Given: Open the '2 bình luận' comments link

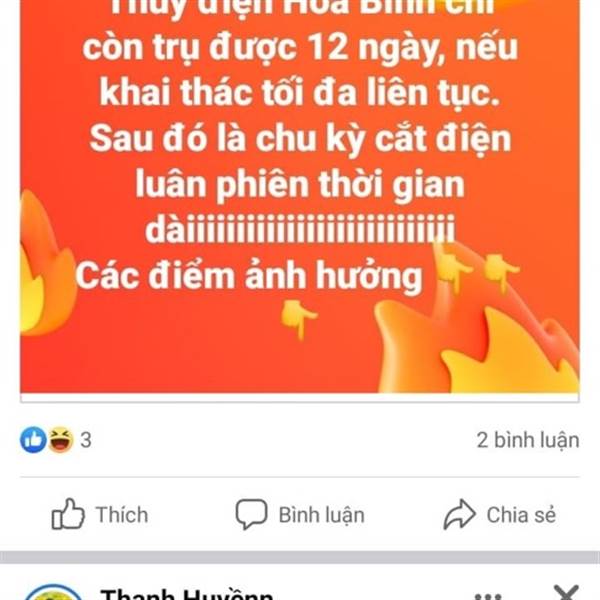Looking at the screenshot, I should tap(528, 440).
